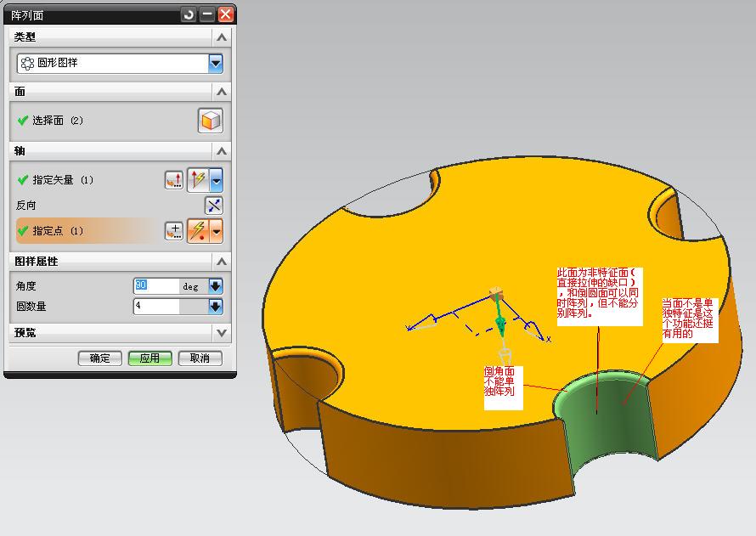Open the vector dialog icon
Image resolution: width=756 pixels, height=536 pixels.
click(x=173, y=180)
